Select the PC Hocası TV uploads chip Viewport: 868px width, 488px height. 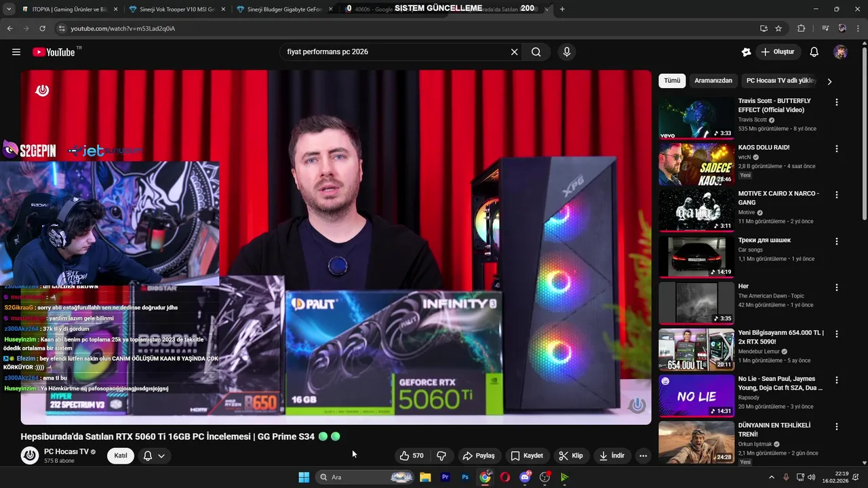(x=780, y=81)
